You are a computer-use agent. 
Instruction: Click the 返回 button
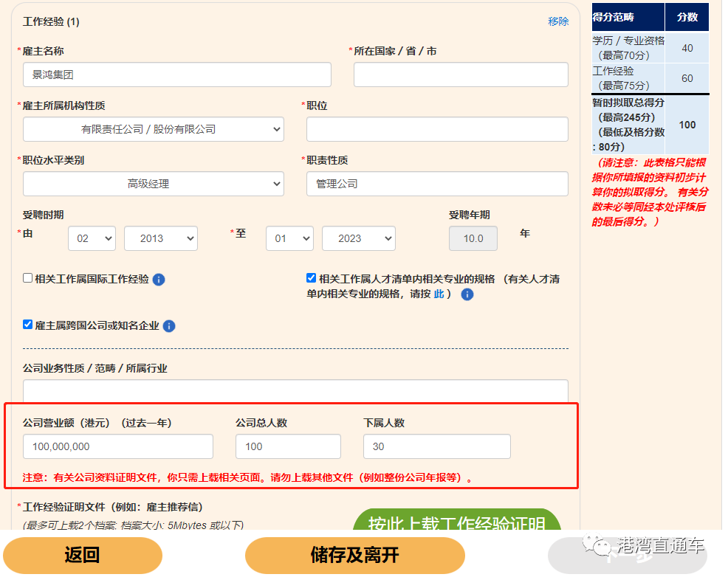click(x=82, y=554)
